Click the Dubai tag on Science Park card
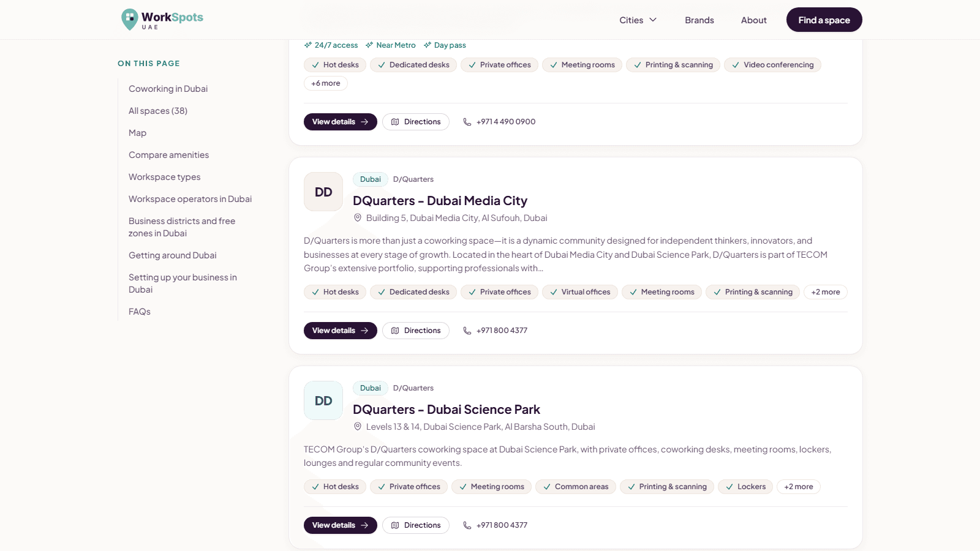 [370, 388]
